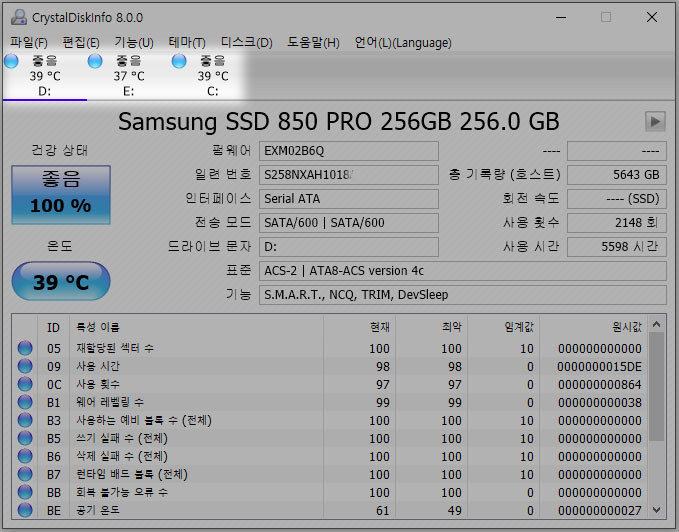This screenshot has width=679, height=532.
Task: Click the 임계값 column header
Action: coord(504,327)
